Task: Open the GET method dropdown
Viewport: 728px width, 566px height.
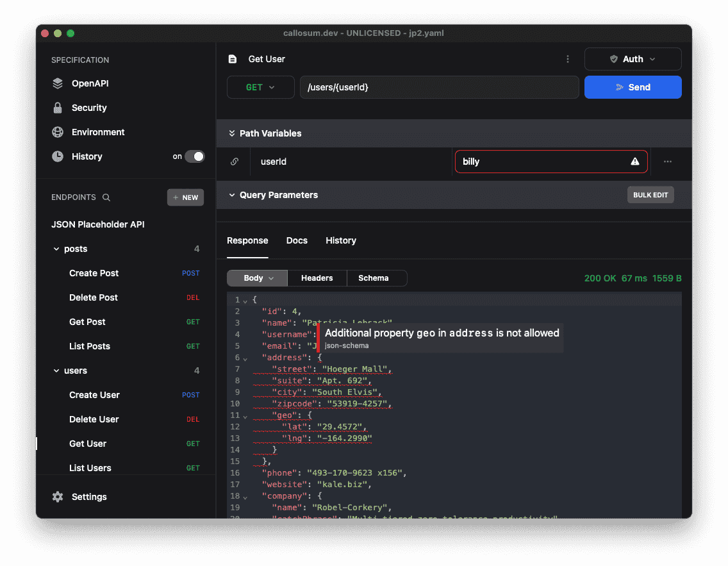Action: 260,87
